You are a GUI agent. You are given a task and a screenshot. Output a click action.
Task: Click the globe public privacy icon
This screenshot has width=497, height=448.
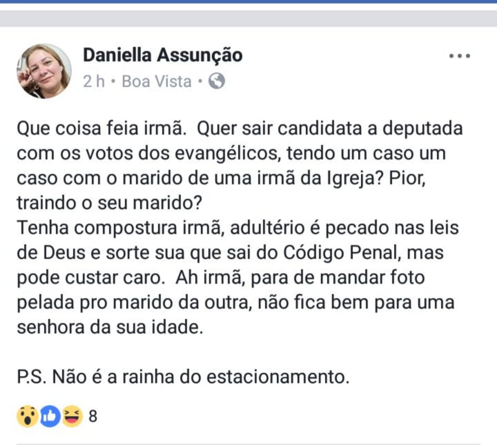tap(217, 81)
